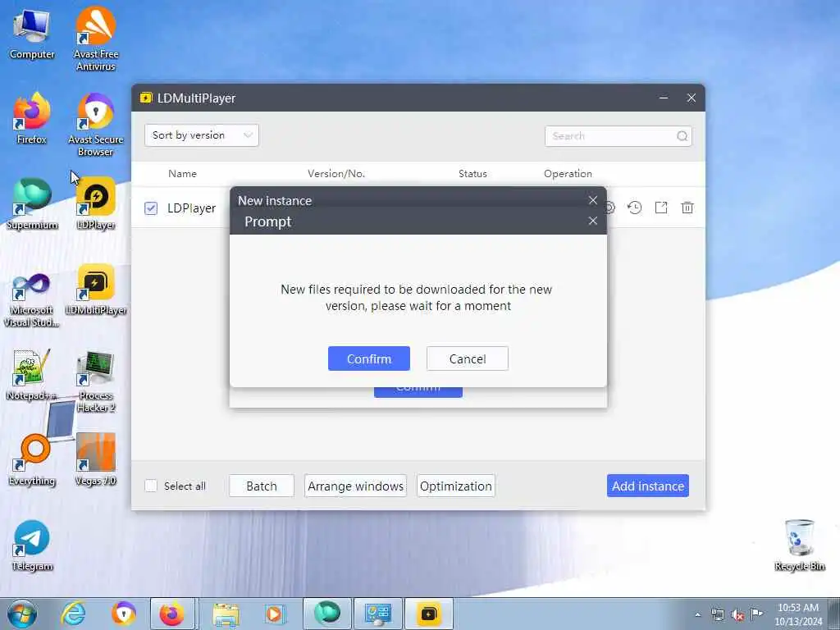The height and width of the screenshot is (630, 840).
Task: Show hidden system tray icons
Action: 697,614
